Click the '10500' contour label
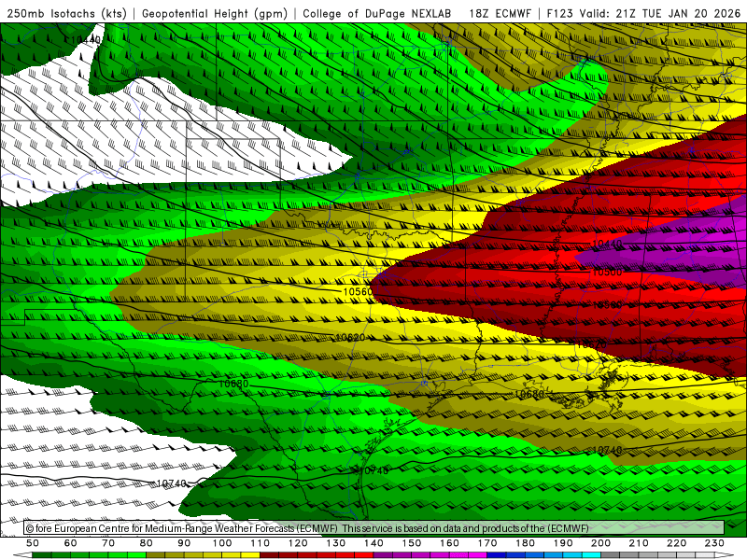The height and width of the screenshot is (560, 747). point(607,272)
